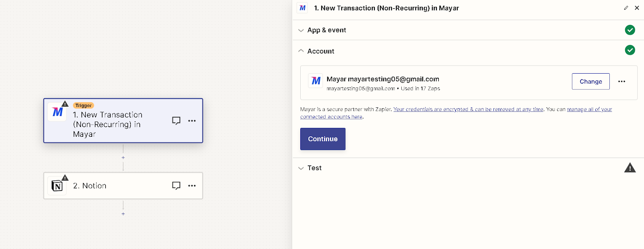The width and height of the screenshot is (644, 249).
Task: Open more options on Notion step
Action: coord(192,186)
